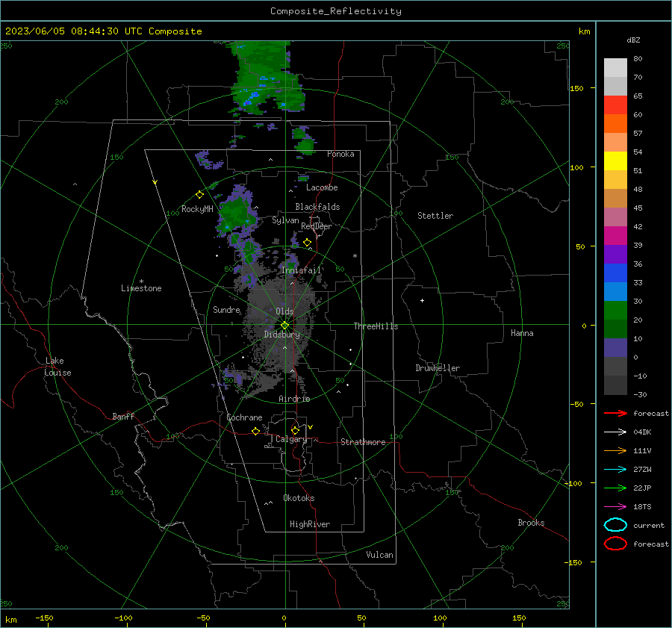Click the Hanna city label
Viewport: 672px width, 628px height.
(x=522, y=333)
